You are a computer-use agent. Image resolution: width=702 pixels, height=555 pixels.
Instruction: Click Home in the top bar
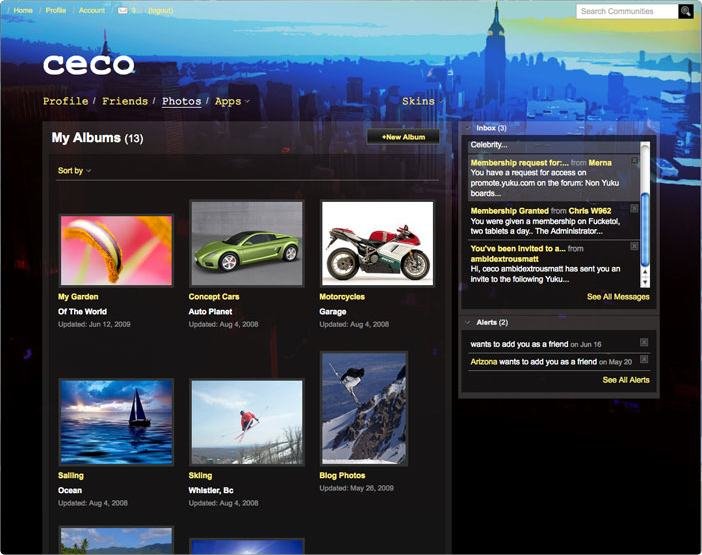point(23,10)
